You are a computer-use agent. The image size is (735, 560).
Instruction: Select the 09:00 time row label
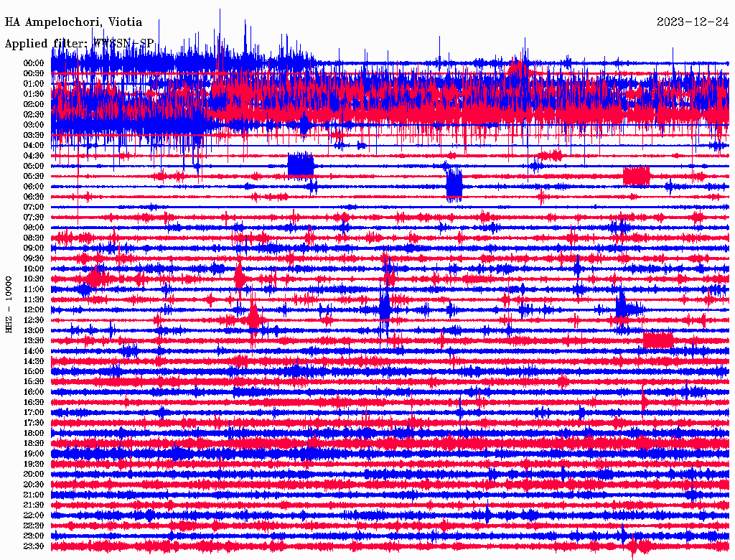click(x=34, y=248)
